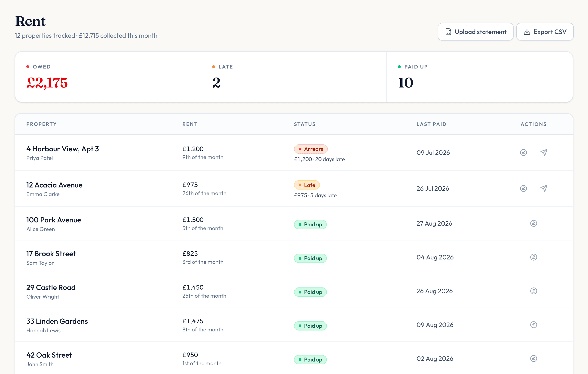This screenshot has height=374, width=588.
Task: Record payment icon for 42 Oak Street
Action: (533, 358)
